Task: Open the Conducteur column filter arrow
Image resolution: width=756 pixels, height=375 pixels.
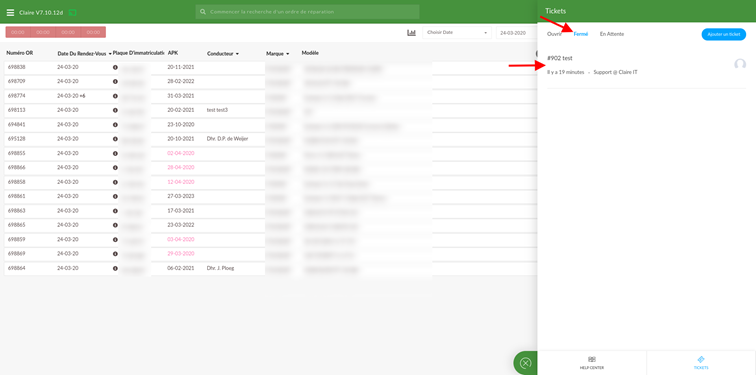Action: [237, 54]
